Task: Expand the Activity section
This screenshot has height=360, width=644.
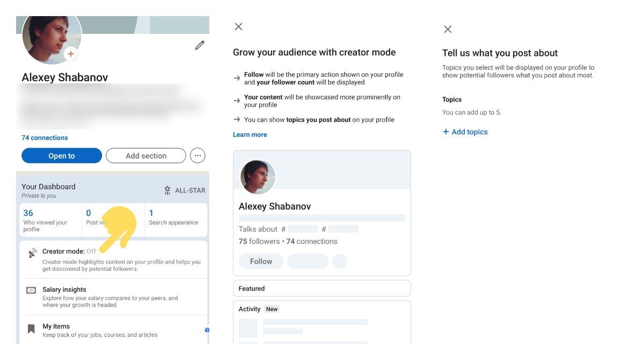Action: pos(321,308)
